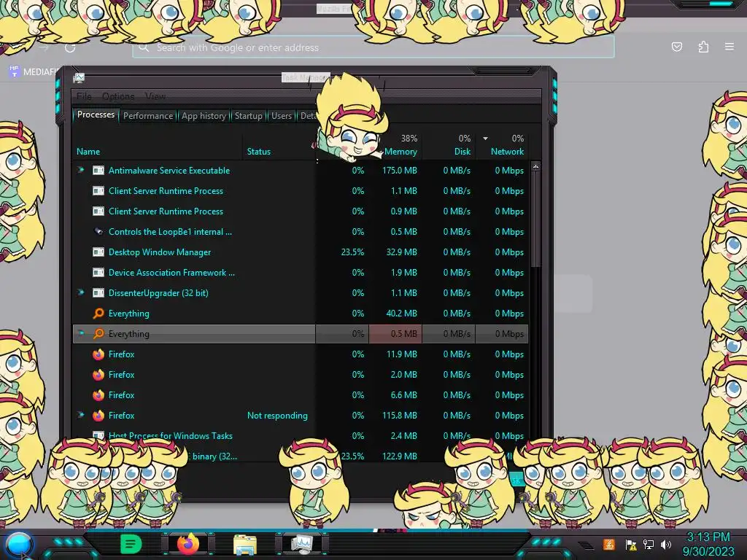The image size is (747, 560).
Task: Click the Firefox reload page icon
Action: 70,47
